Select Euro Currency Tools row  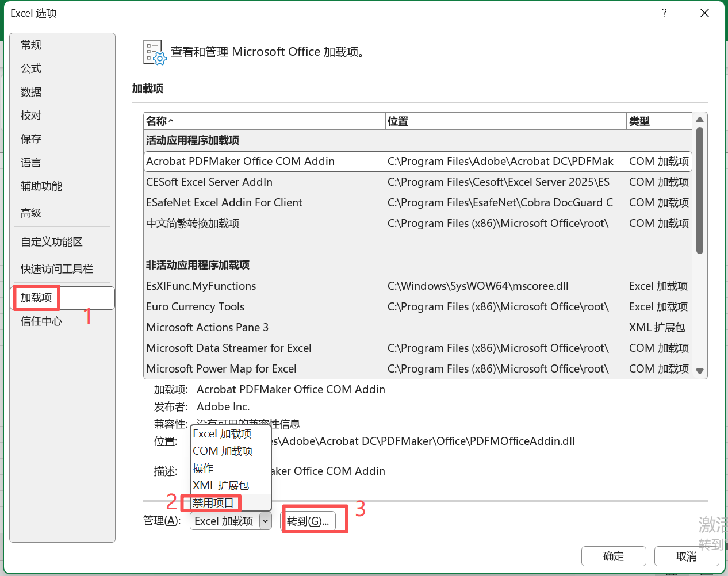pos(417,307)
